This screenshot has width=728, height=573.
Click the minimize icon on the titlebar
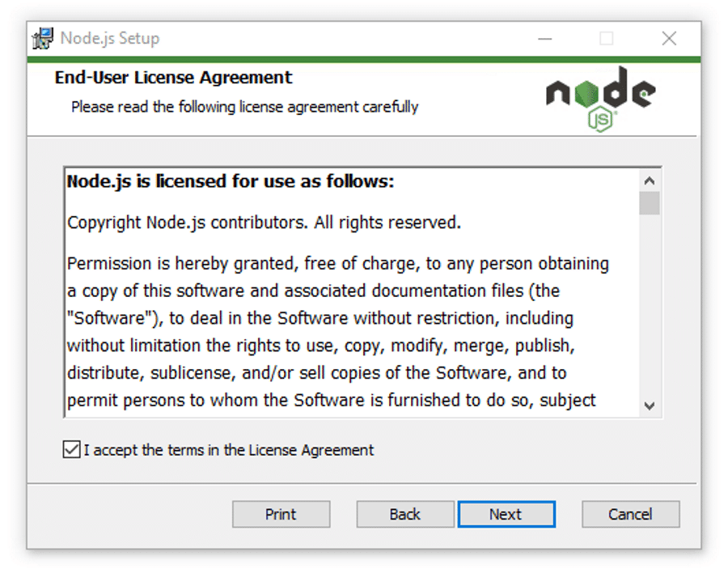[x=544, y=38]
